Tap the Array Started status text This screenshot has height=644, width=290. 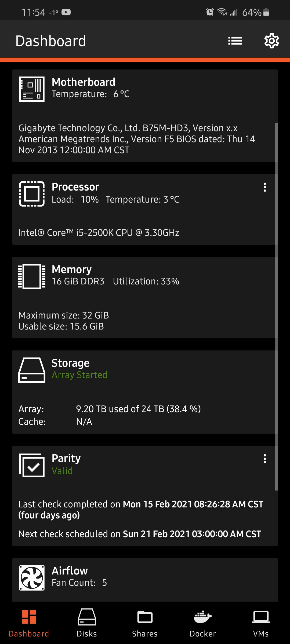point(79,375)
